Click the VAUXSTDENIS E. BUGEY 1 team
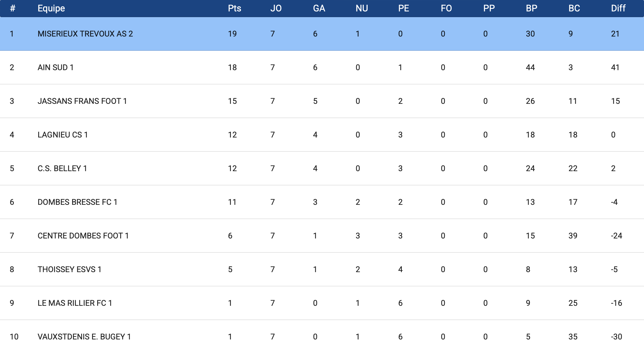644x352 pixels. (84, 337)
